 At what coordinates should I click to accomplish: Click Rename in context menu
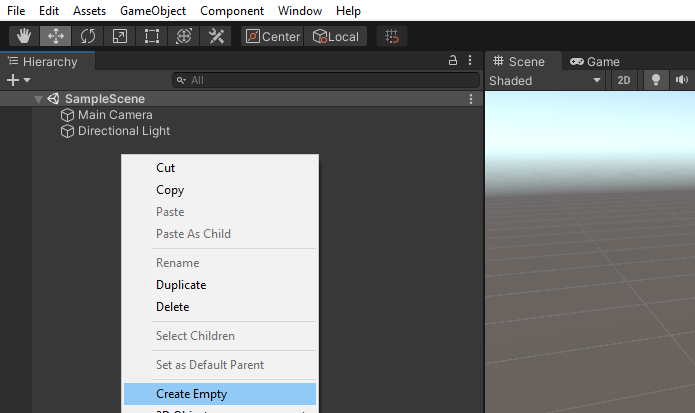[x=220, y=263]
